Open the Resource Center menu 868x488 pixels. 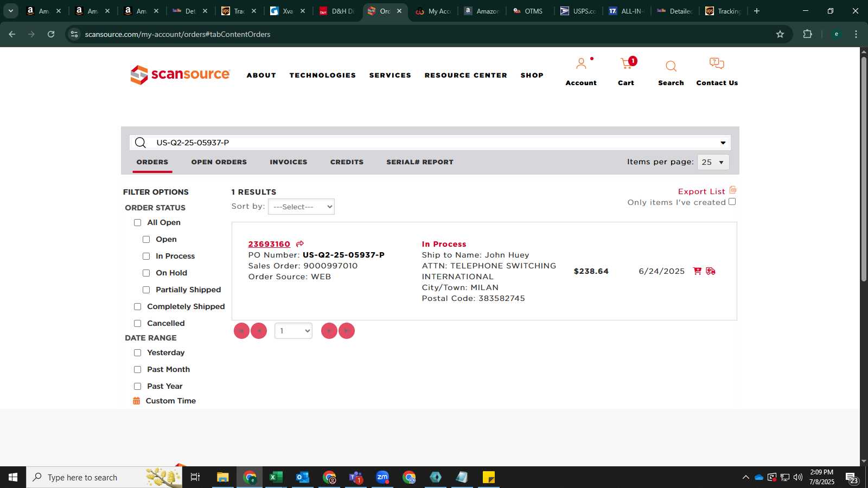[x=466, y=75]
